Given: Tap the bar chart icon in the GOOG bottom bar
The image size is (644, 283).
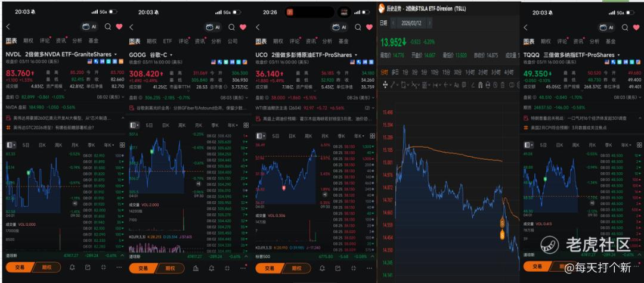Looking at the screenshot, I should pyautogui.click(x=196, y=268).
